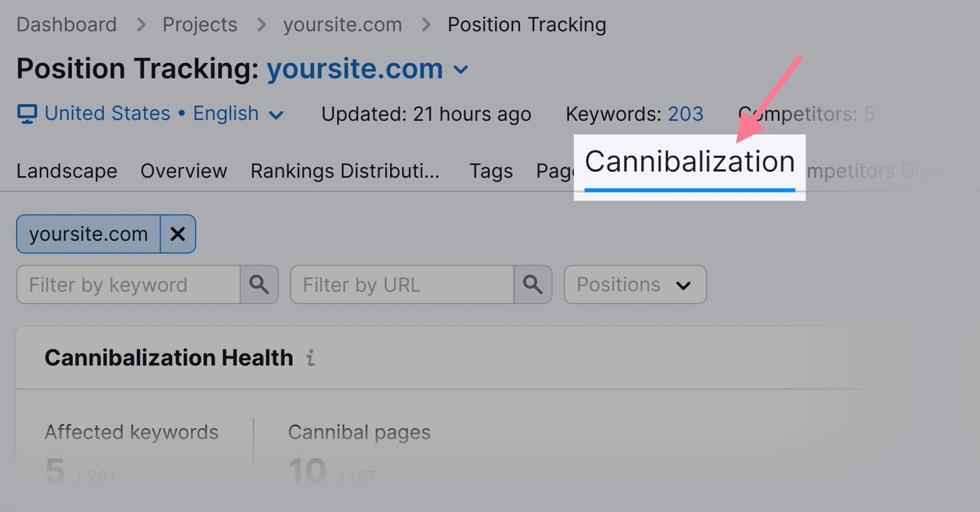The image size is (980, 512).
Task: Click the Competitors count link
Action: [x=869, y=114]
